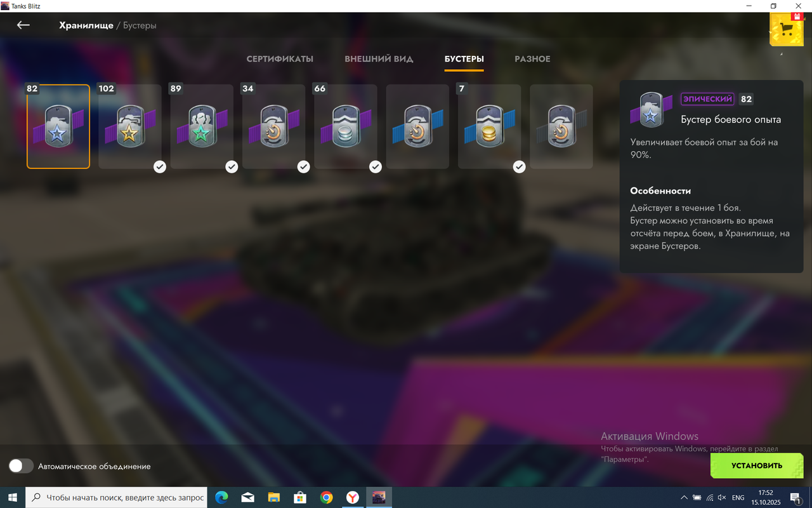The width and height of the screenshot is (812, 508).
Task: Switch the ENG input language
Action: coord(738,498)
